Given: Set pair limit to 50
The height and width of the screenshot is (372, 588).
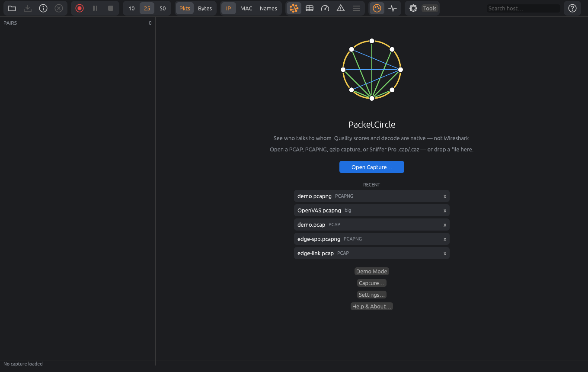Looking at the screenshot, I should point(163,8).
